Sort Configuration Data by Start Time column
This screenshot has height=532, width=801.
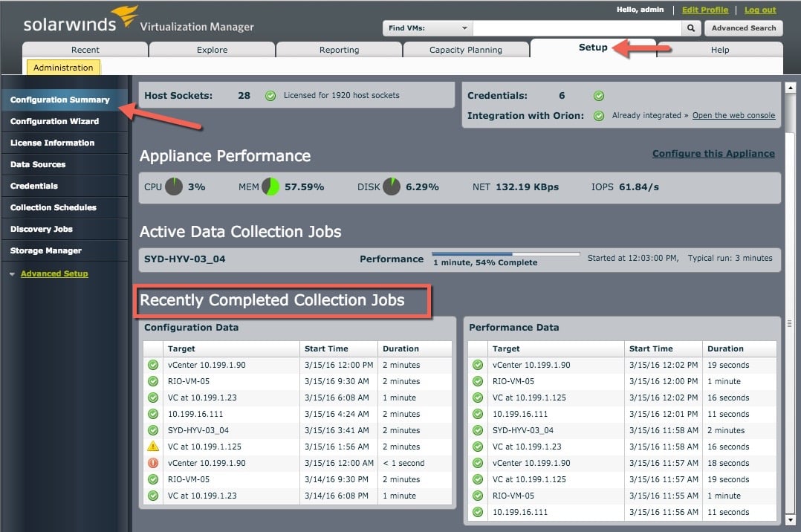coord(338,348)
